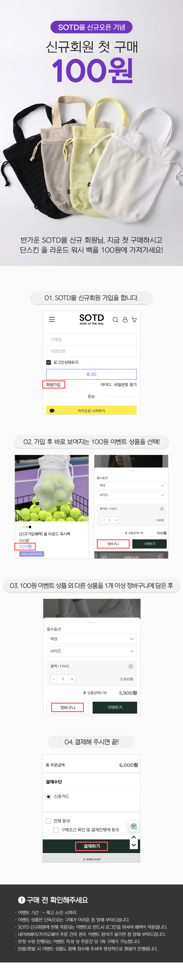This screenshot has height=980, width=183.
Task: Open the hamburger menu beside SOTD logo
Action: (x=52, y=319)
